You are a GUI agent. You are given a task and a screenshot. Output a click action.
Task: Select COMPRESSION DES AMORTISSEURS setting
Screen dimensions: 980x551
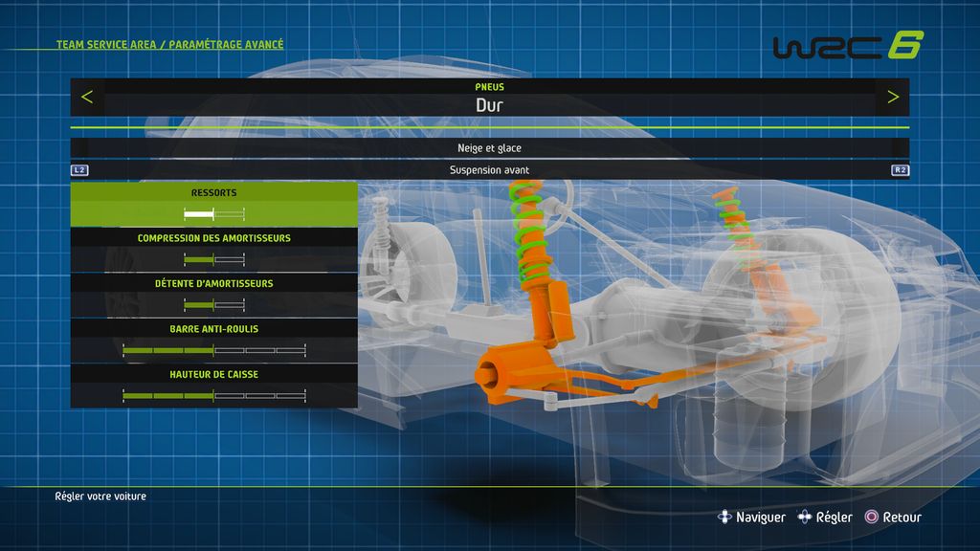pyautogui.click(x=213, y=250)
